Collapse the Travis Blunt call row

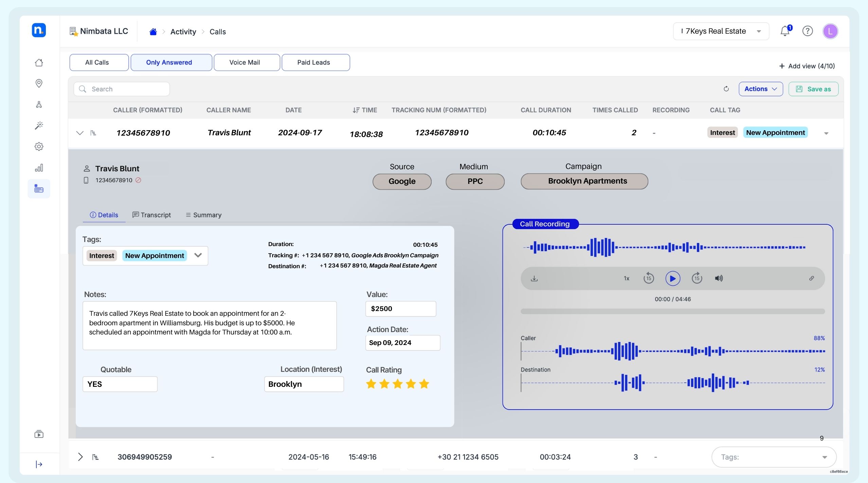pos(80,133)
